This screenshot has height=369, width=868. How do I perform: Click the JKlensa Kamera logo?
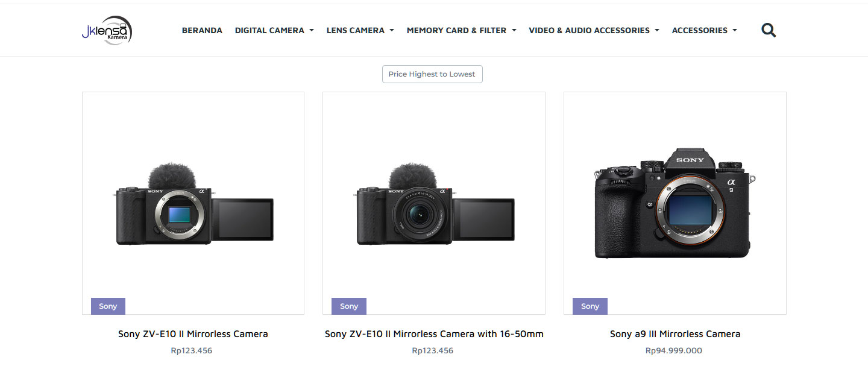[107, 30]
